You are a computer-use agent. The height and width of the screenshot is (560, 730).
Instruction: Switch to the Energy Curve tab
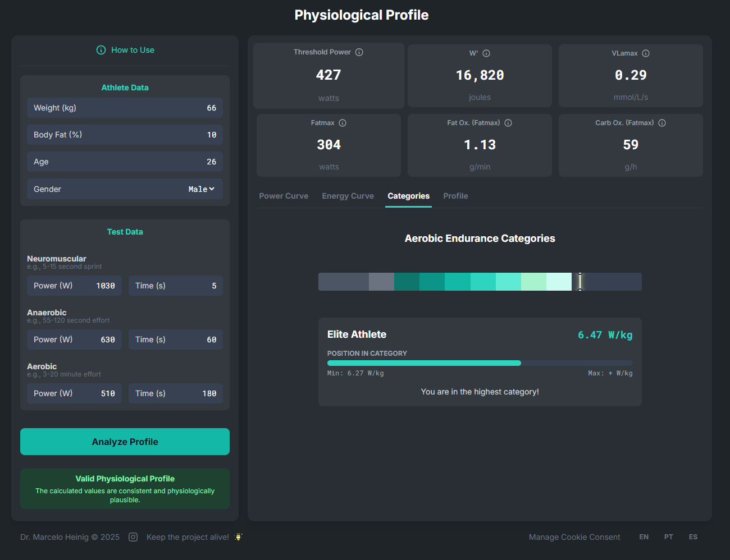coord(348,196)
